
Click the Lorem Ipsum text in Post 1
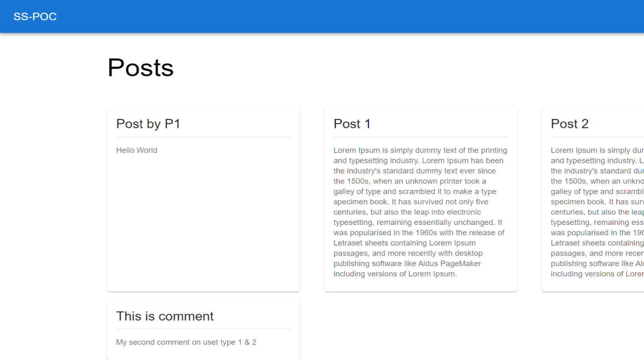click(x=419, y=212)
